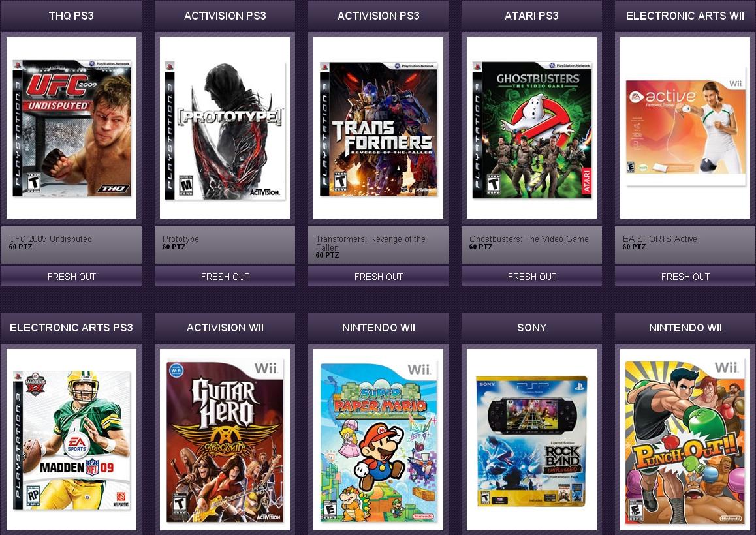Select the THQ PS3 header
Image resolution: width=756 pixels, height=535 pixels.
(x=71, y=16)
